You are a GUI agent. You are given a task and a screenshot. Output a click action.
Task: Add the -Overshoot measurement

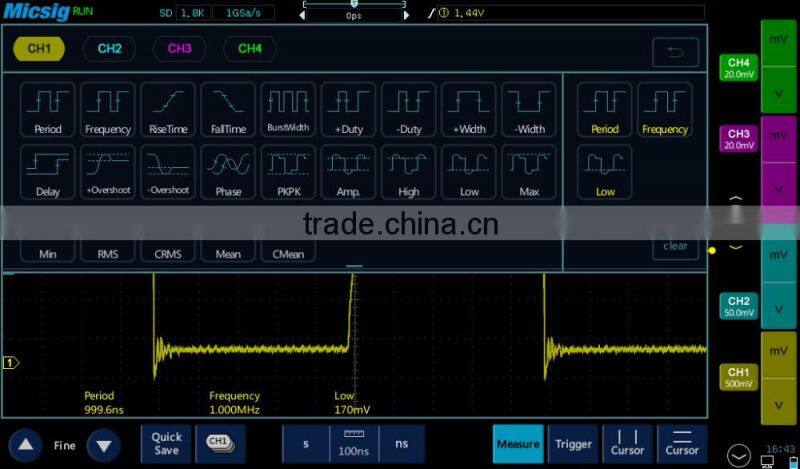click(168, 172)
